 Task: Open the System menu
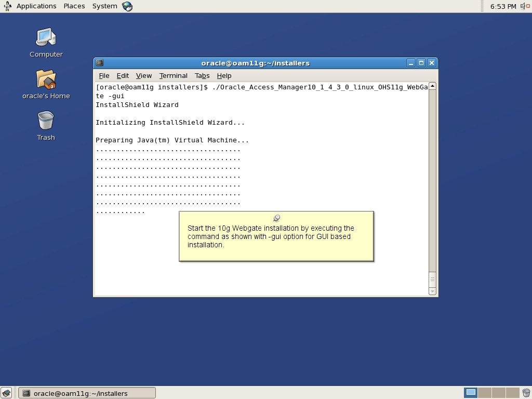coord(104,6)
